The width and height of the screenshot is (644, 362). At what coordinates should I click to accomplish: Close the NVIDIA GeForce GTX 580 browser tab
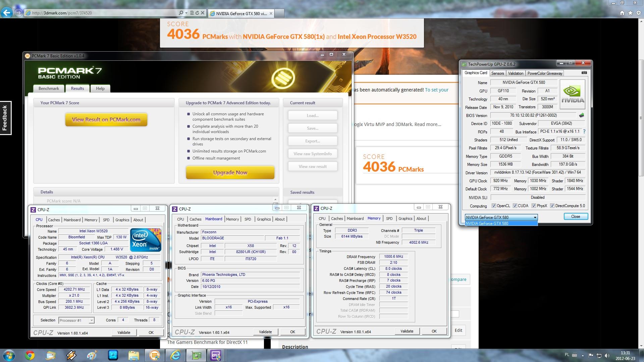point(271,13)
